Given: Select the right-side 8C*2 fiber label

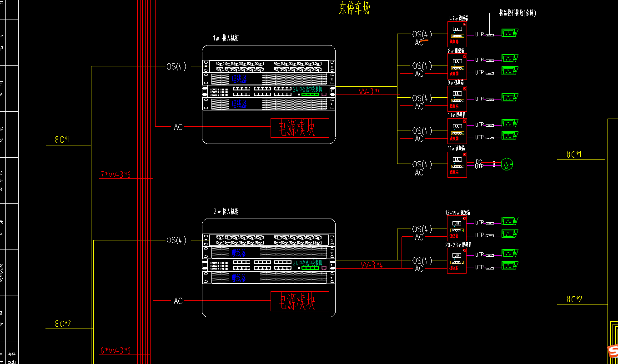Looking at the screenshot, I should click(574, 299).
